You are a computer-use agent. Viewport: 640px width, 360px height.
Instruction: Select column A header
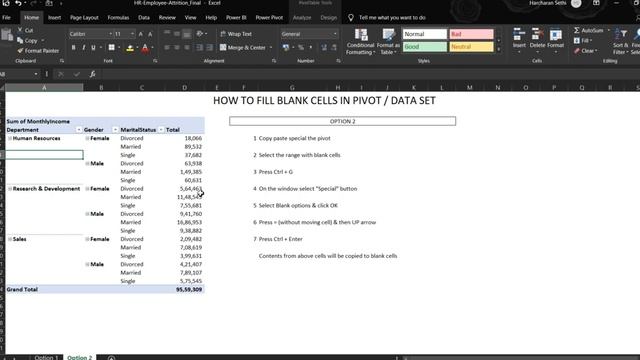tap(44, 87)
